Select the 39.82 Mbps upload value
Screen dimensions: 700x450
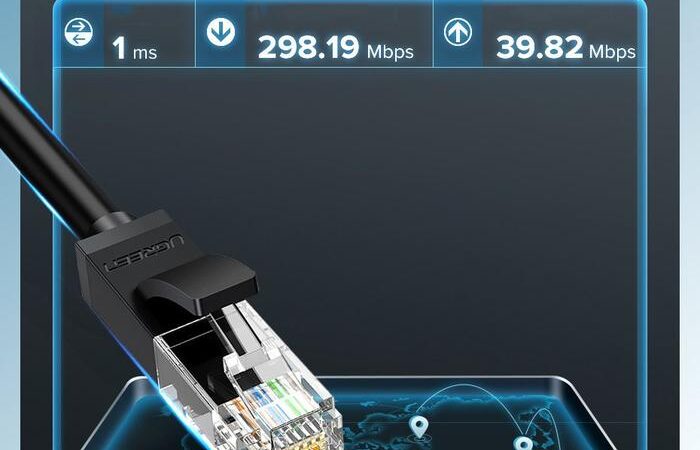[x=566, y=47]
